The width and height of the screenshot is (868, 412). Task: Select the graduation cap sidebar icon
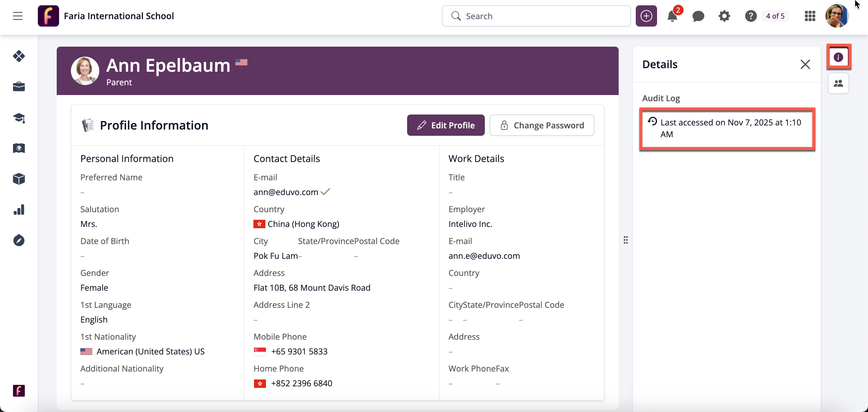click(19, 118)
